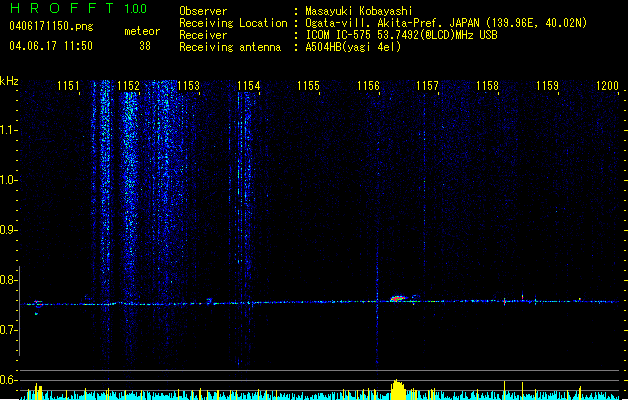Viewport: 629px width, 400px height.
Task: Click the A504HB(yagi 4el) antenna text
Action: click(x=353, y=47)
